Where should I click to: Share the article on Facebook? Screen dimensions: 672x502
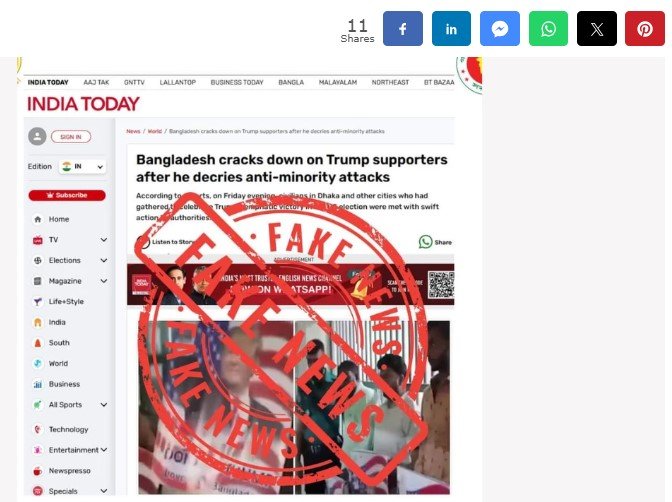click(x=402, y=29)
